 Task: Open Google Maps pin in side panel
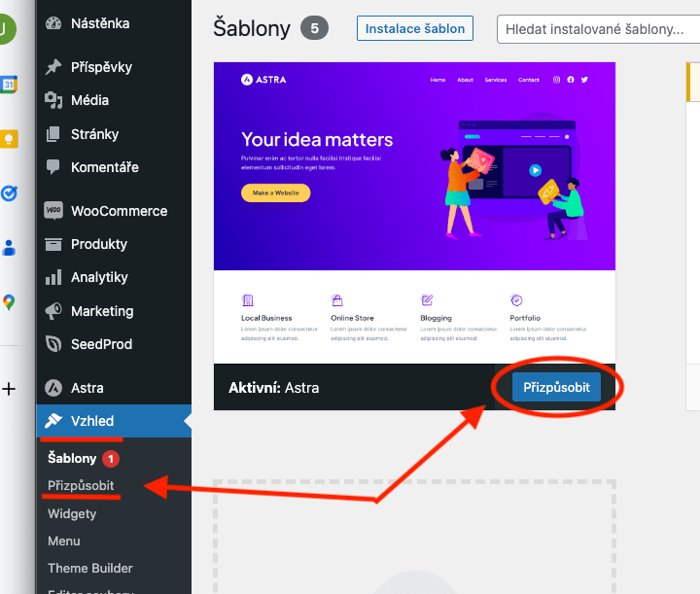click(9, 302)
